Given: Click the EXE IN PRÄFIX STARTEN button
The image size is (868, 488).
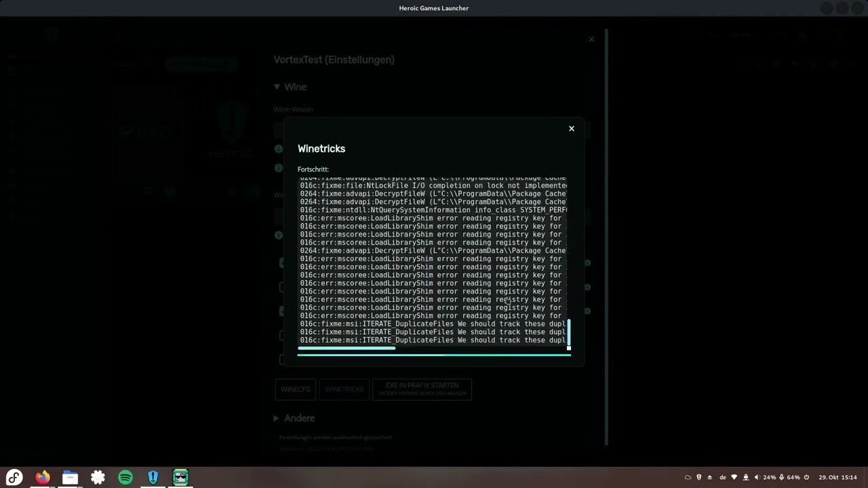Looking at the screenshot, I should pyautogui.click(x=422, y=389).
